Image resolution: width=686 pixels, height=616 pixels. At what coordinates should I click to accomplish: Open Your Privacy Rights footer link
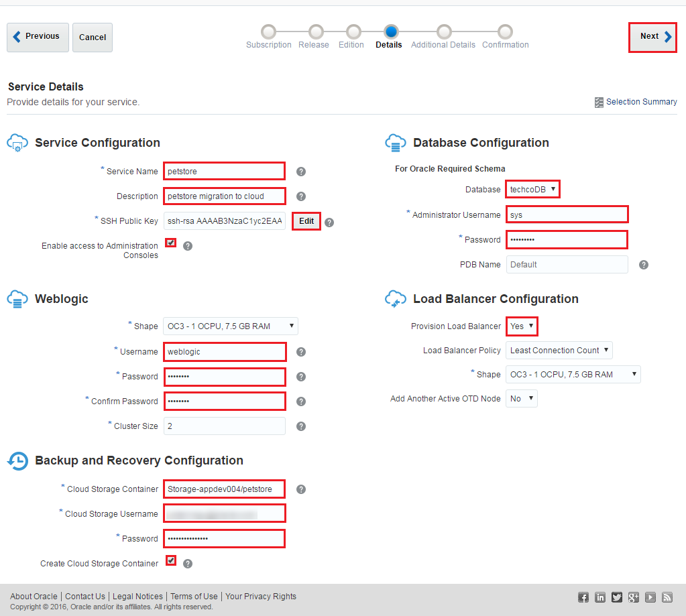[x=261, y=597]
